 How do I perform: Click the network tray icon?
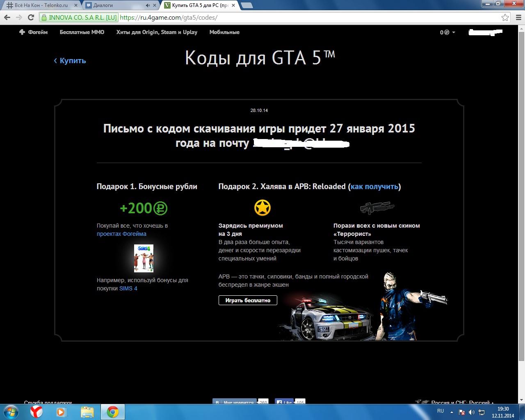pos(482,412)
